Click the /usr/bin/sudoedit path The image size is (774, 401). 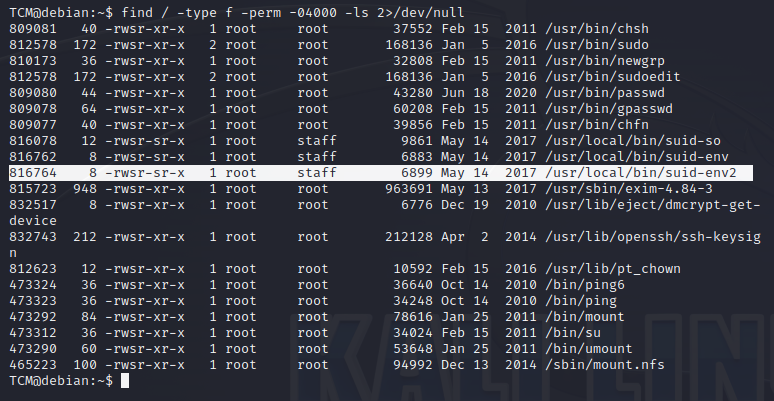(613, 77)
